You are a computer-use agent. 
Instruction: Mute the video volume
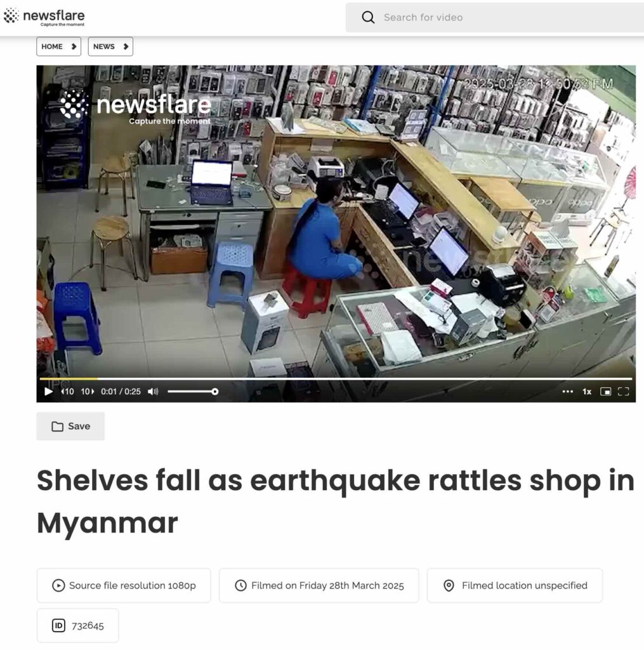pyautogui.click(x=153, y=391)
